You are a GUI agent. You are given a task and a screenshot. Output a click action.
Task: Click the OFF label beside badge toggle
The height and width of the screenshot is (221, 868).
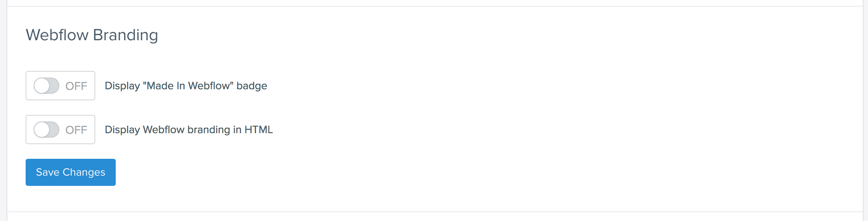coord(76,86)
